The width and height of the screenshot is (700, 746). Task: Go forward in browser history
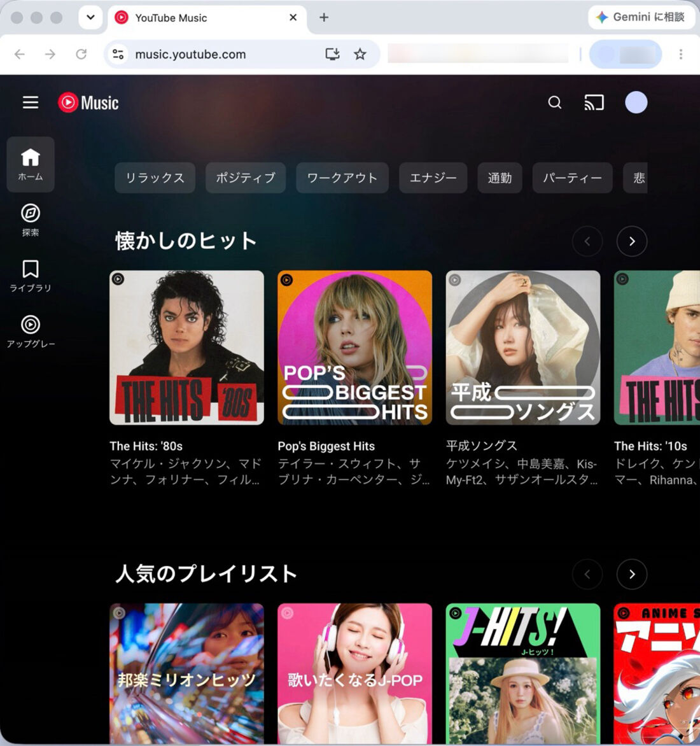[x=50, y=54]
